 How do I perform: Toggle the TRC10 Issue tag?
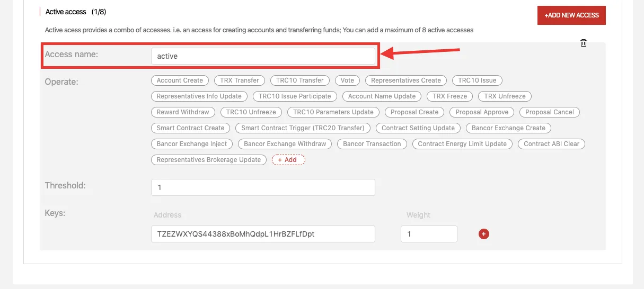[477, 80]
